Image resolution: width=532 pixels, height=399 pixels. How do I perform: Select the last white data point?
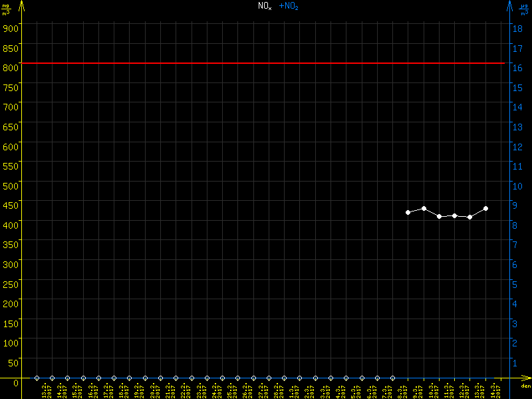pyautogui.click(x=486, y=208)
